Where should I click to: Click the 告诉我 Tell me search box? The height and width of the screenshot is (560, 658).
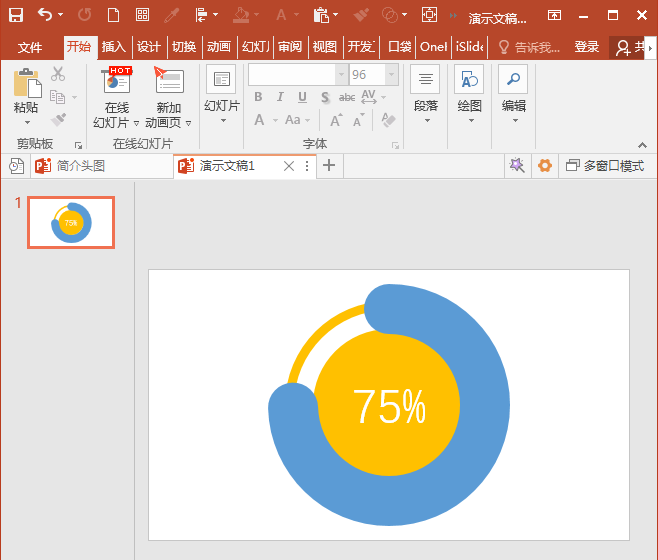(529, 47)
